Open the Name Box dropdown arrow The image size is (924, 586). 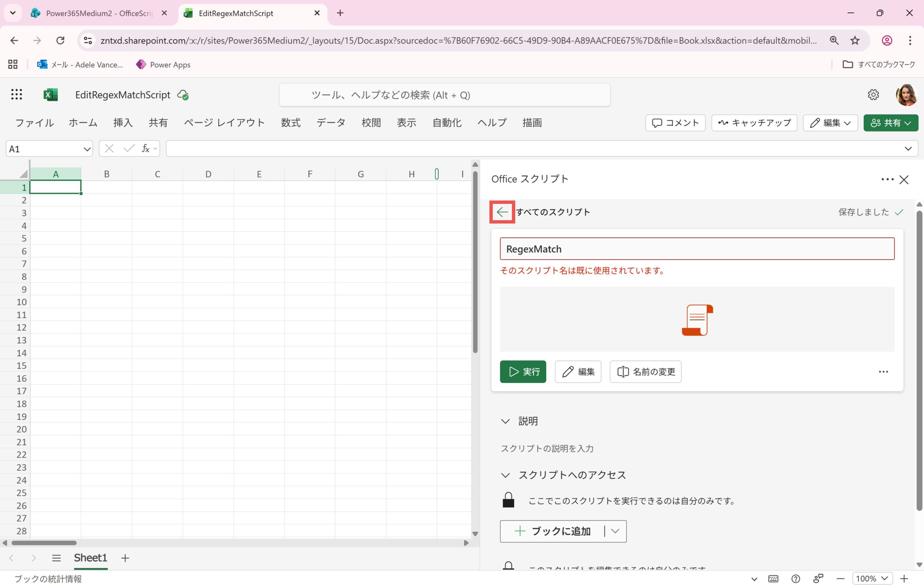tap(87, 149)
